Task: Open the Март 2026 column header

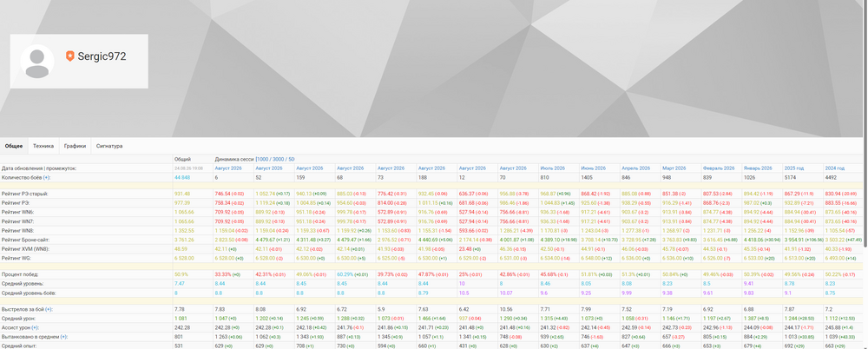Action: (674, 168)
